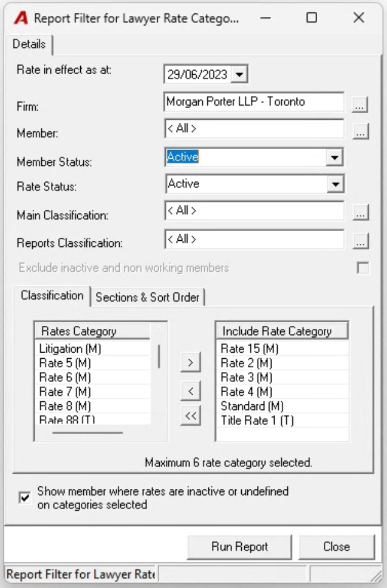This screenshot has width=387, height=588.
Task: Select Rate 5 (M) in Rates Category
Action: tap(93, 363)
